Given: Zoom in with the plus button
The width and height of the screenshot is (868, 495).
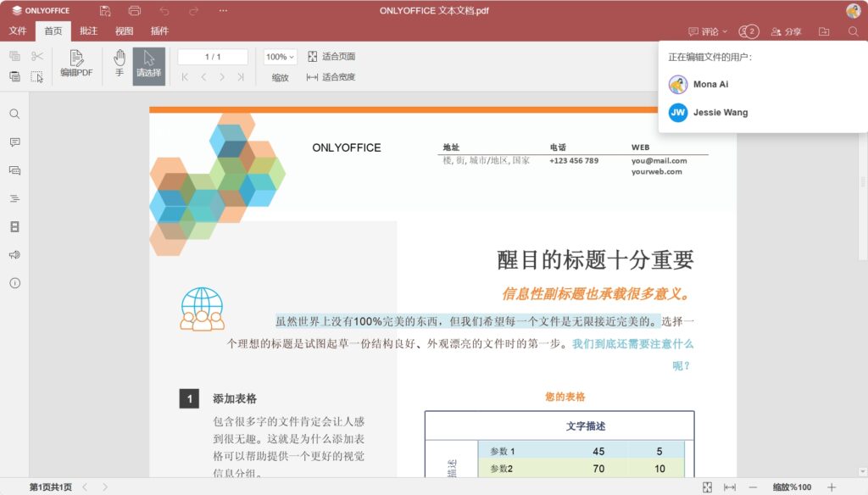Looking at the screenshot, I should coord(832,487).
